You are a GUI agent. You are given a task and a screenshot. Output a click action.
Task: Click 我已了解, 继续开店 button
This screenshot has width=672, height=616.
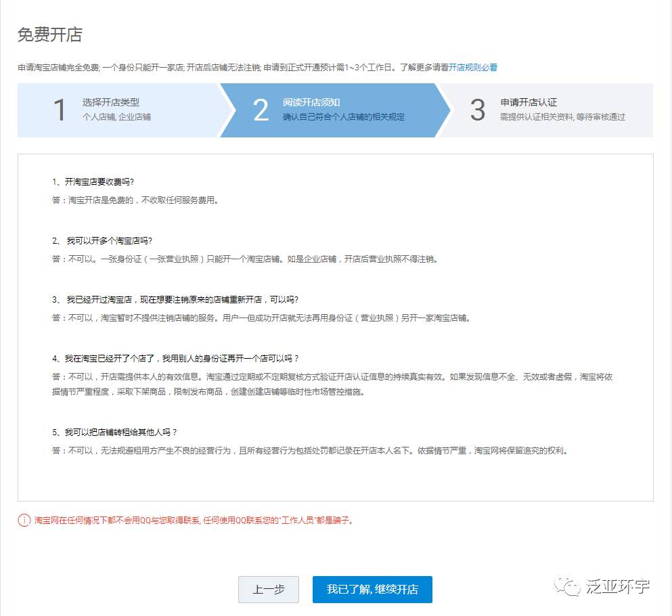pos(372,590)
